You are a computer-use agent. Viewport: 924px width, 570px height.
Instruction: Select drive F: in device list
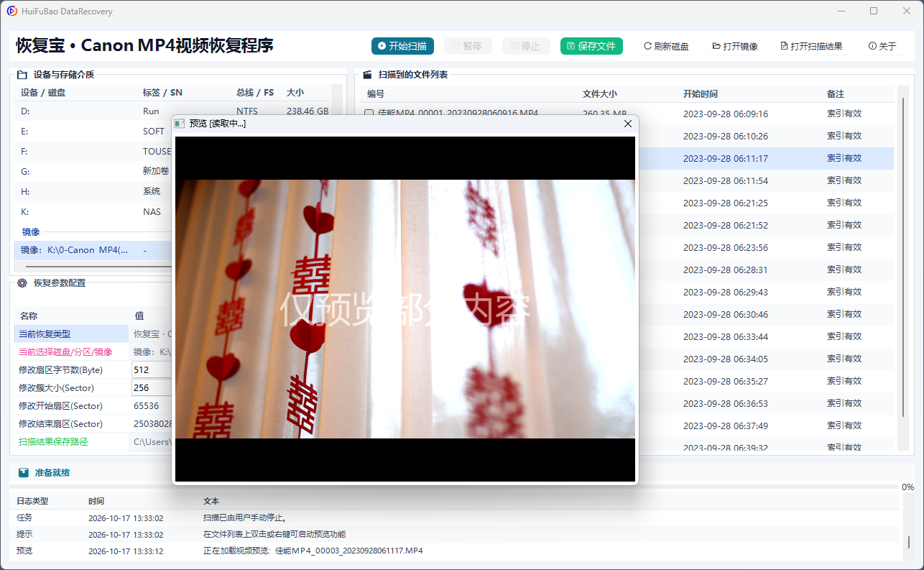coord(93,152)
